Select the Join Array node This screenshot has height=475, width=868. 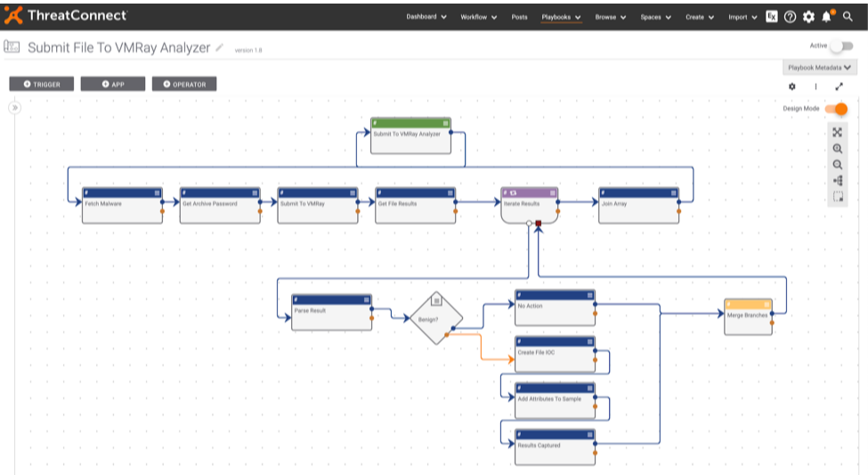(639, 205)
